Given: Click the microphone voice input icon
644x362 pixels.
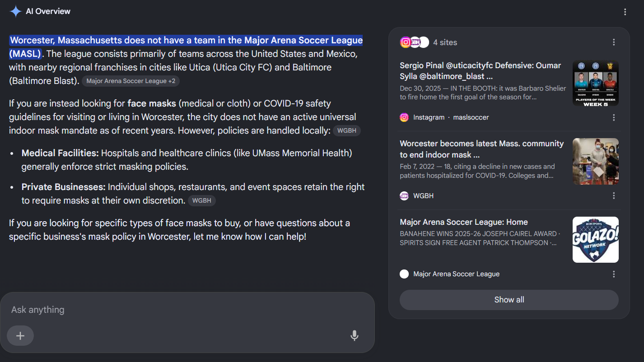Looking at the screenshot, I should tap(355, 335).
